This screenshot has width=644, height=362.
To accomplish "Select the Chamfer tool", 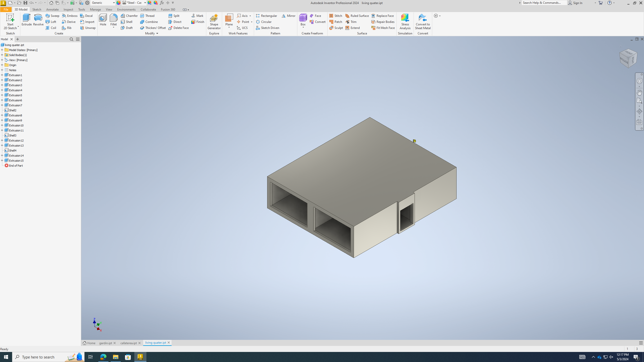I will [129, 16].
